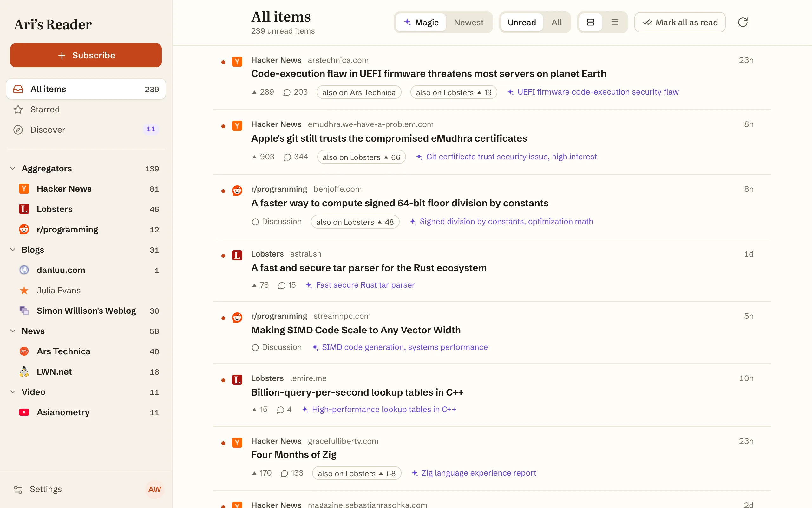The height and width of the screenshot is (508, 812).
Task: Click the Subscribe button
Action: point(86,55)
